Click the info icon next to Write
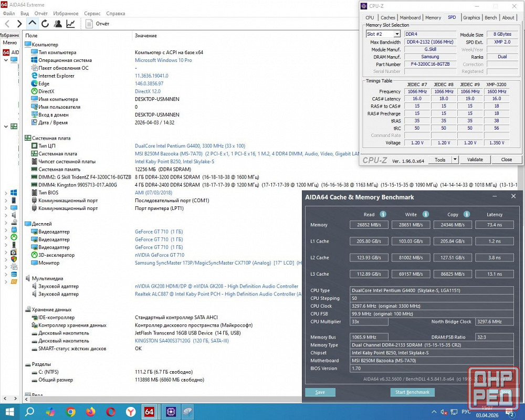The width and height of the screenshot is (525, 420). 425,214
